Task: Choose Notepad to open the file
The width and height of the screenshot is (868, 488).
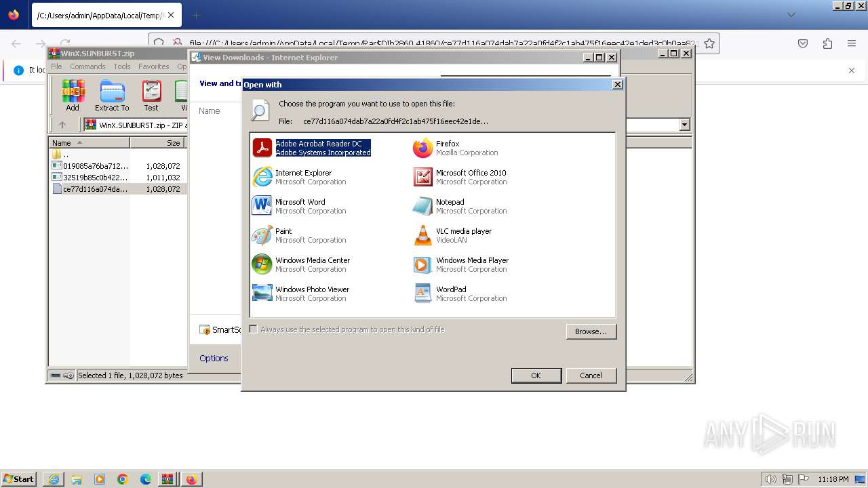Action: click(460, 206)
